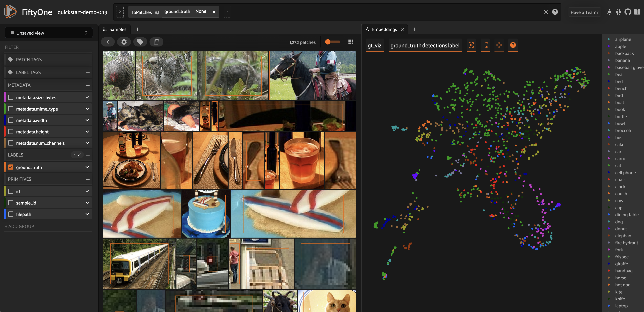Click the pan/move icon in Embeddings
The image size is (644, 312).
click(499, 45)
